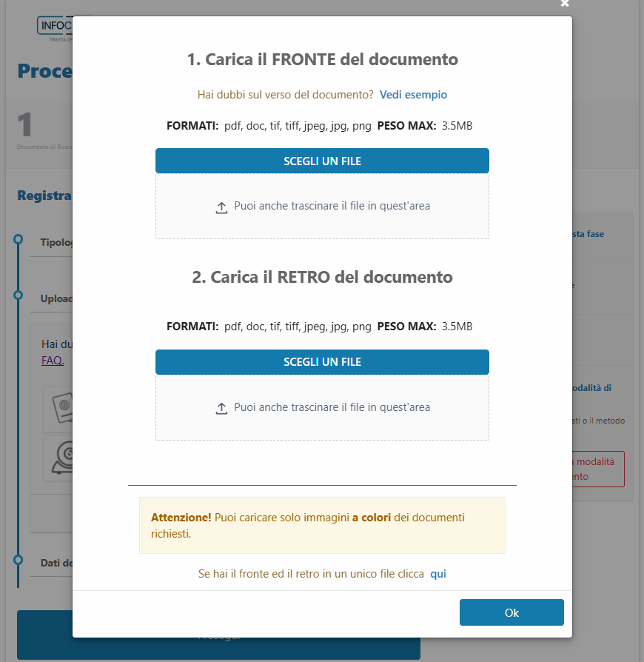Screen dimensions: 644x662
Task: Click the timeline circle next to Upload
Action: [x=18, y=295]
